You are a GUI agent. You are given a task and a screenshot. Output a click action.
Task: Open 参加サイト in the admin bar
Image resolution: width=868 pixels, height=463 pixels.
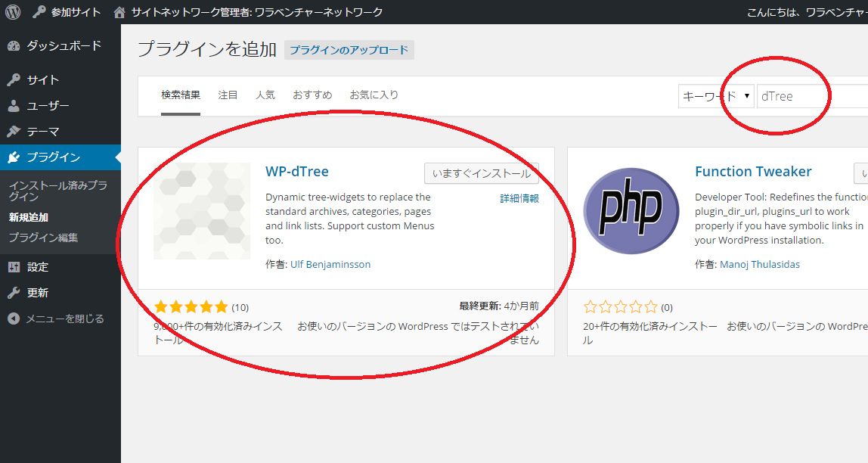[x=76, y=12]
